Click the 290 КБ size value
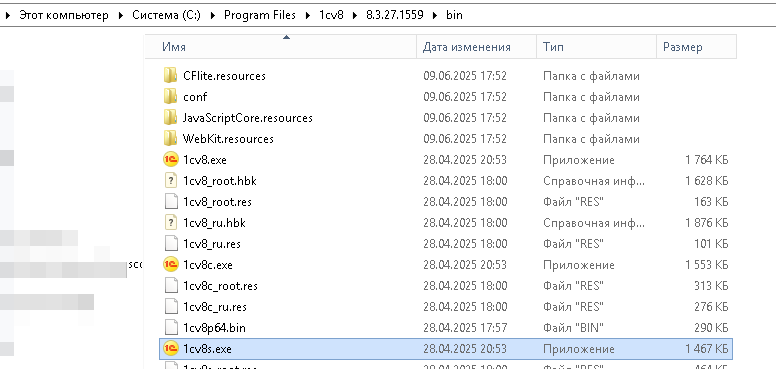 pos(711,328)
